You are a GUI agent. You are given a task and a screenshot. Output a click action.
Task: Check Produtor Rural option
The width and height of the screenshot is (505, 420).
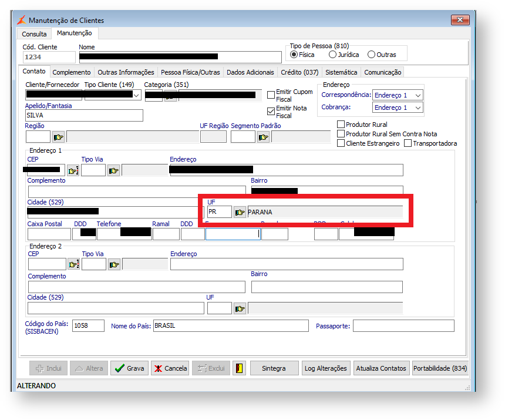(341, 125)
